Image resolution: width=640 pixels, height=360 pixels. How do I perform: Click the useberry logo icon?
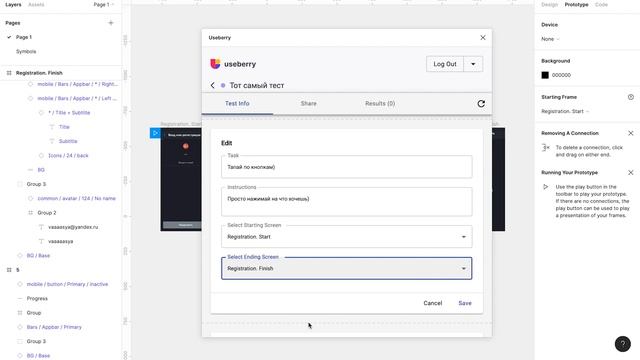[215, 64]
